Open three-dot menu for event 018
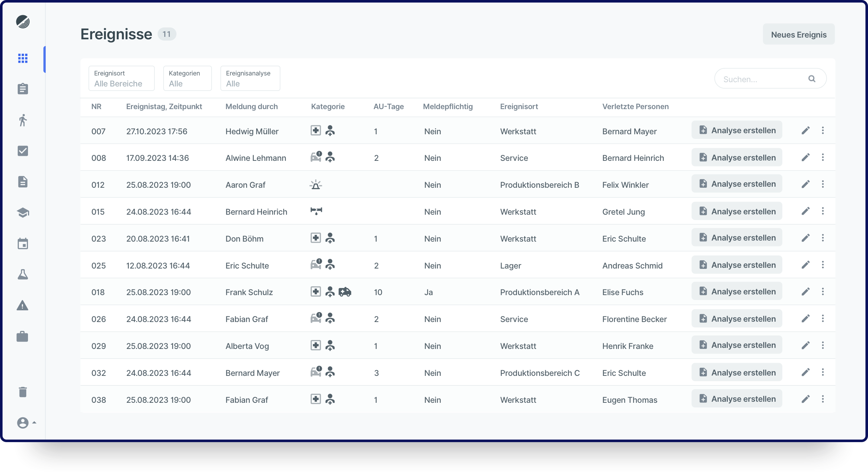The width and height of the screenshot is (868, 474). 823,292
